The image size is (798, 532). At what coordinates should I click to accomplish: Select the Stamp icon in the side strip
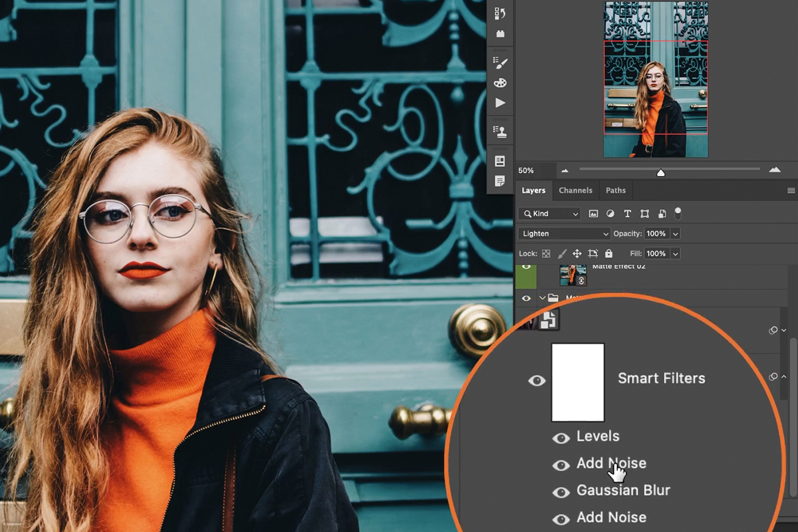(500, 132)
